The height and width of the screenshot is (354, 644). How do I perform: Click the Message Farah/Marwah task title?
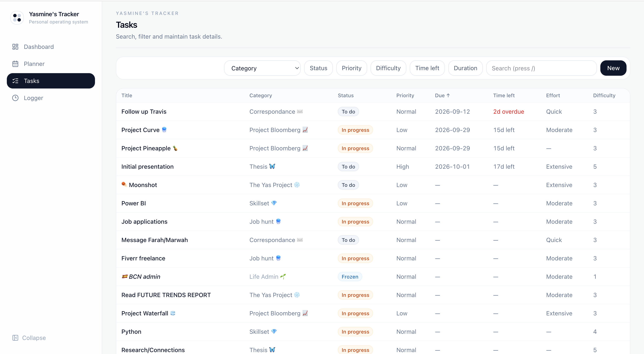(154, 240)
